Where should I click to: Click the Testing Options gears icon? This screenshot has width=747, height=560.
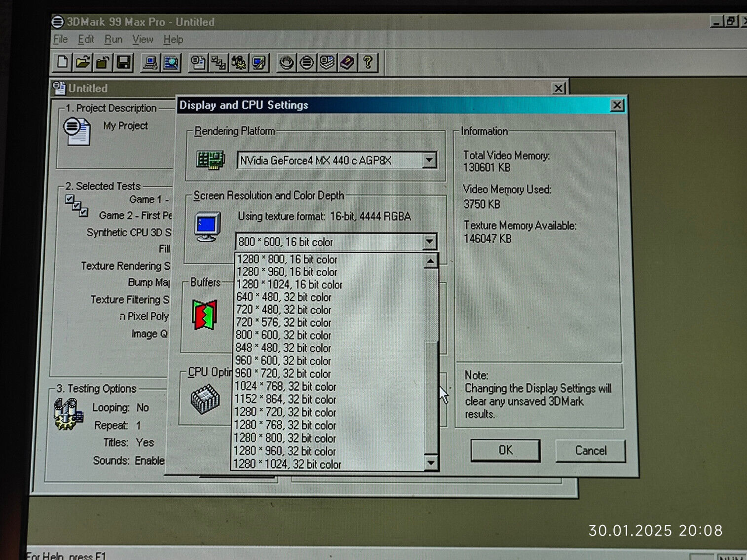coord(69,414)
